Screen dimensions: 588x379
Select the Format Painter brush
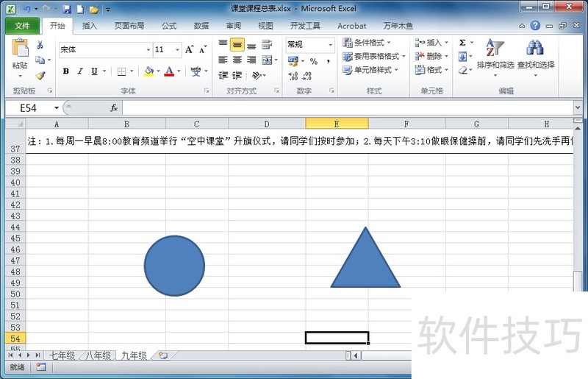tap(40, 76)
